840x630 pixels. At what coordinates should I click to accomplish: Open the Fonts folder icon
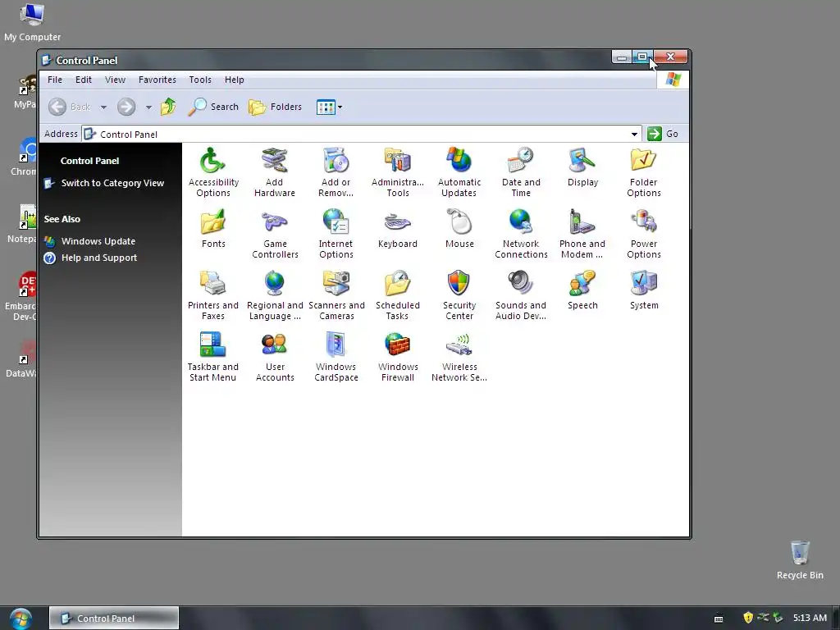click(213, 229)
